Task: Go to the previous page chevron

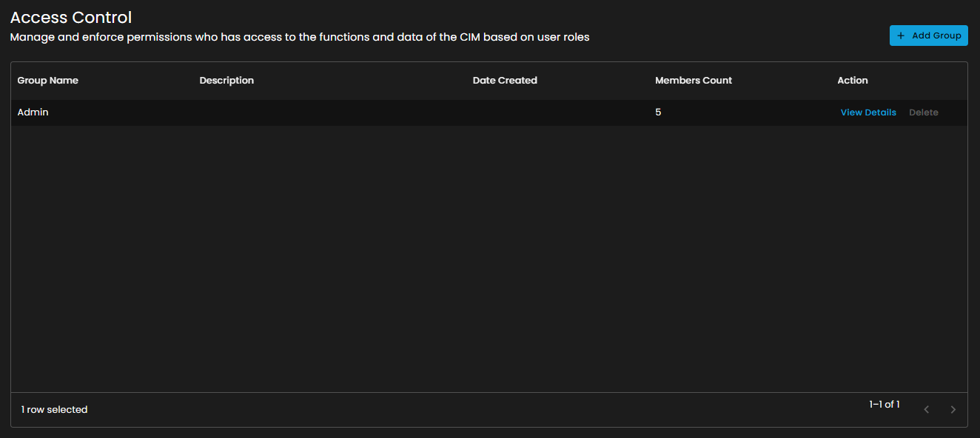Action: (926, 410)
